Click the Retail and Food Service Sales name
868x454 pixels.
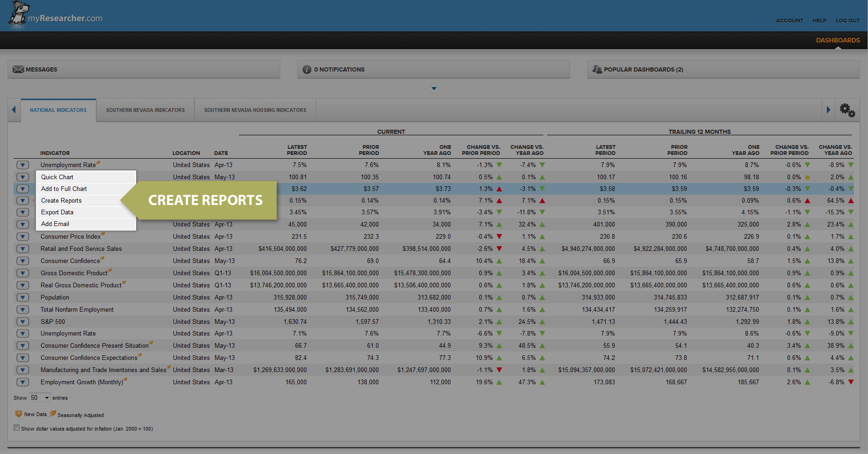pyautogui.click(x=81, y=249)
